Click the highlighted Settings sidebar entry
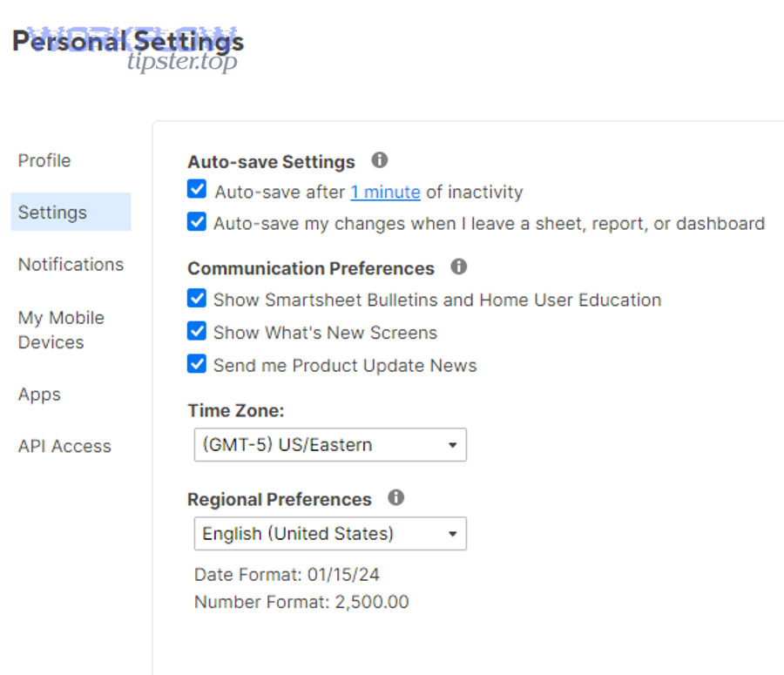The height and width of the screenshot is (675, 784). (51, 211)
